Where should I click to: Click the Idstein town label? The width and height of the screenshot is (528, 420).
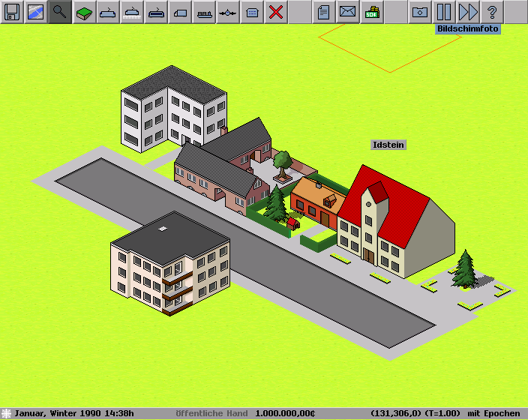pyautogui.click(x=388, y=144)
